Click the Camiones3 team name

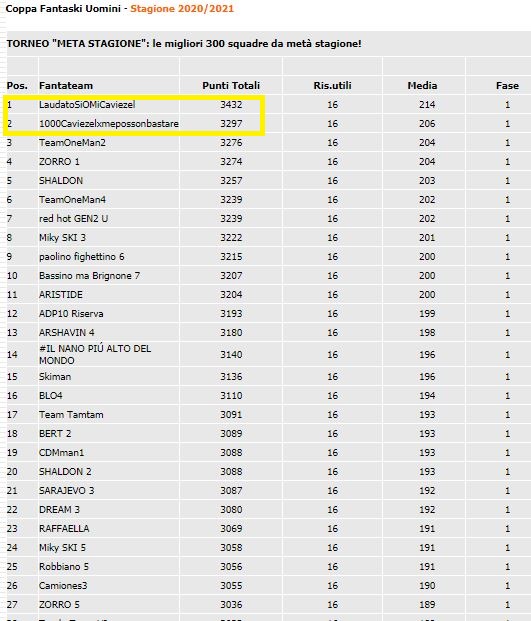(63, 586)
